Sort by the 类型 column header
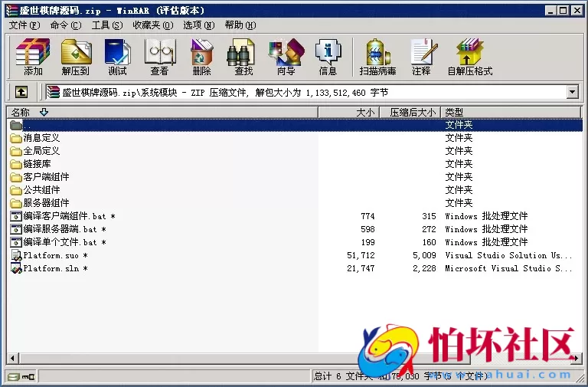 pyautogui.click(x=511, y=112)
